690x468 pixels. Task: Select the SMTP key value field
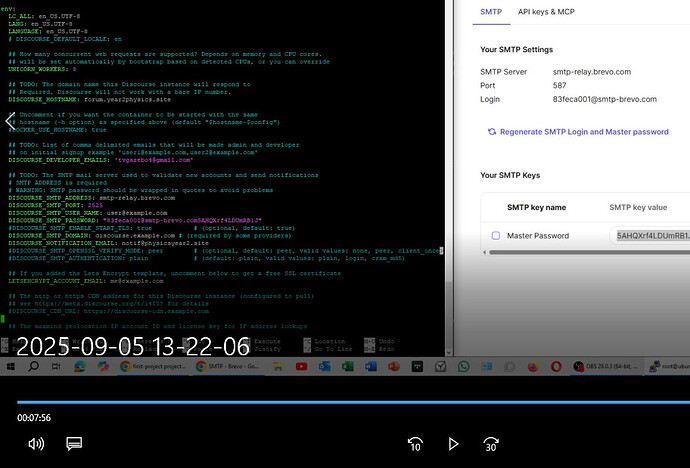pyautogui.click(x=650, y=236)
